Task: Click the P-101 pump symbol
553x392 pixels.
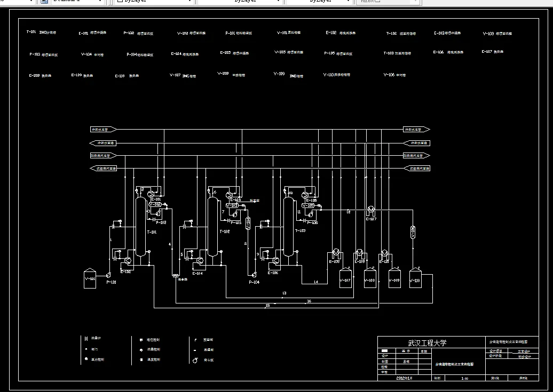Action: click(108, 275)
